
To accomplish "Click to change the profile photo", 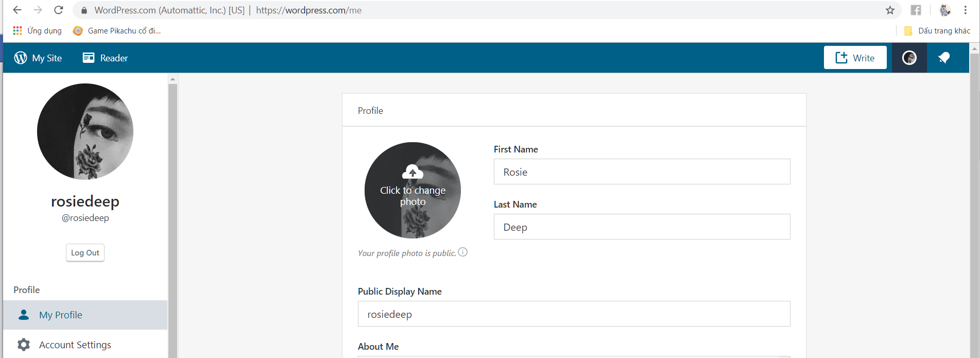I will [x=412, y=190].
